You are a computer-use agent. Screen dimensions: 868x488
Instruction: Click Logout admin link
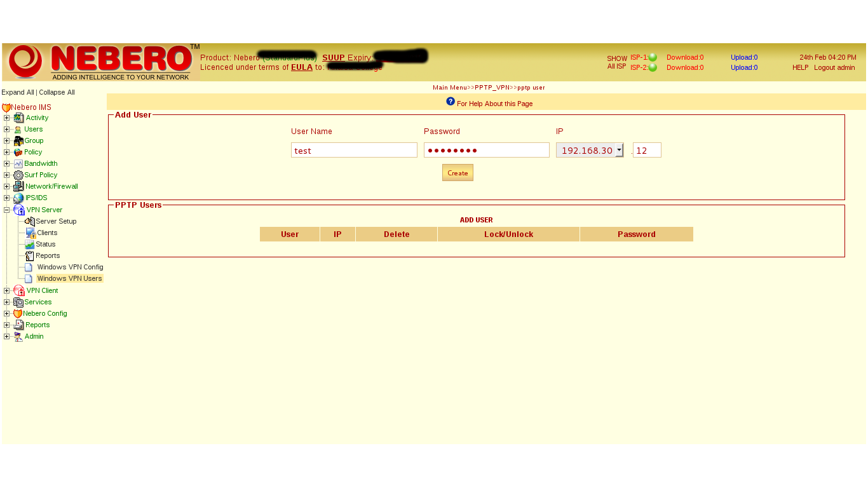pyautogui.click(x=834, y=67)
